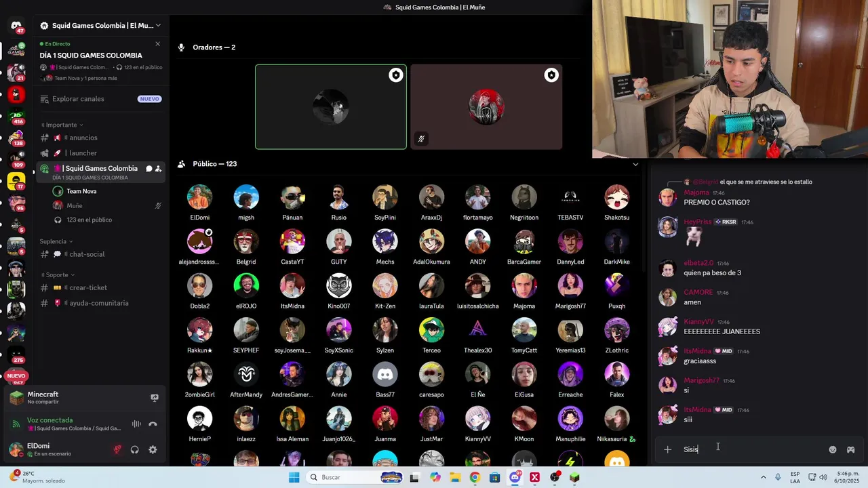Open the ayuda-comunitaria channel

pos(100,303)
